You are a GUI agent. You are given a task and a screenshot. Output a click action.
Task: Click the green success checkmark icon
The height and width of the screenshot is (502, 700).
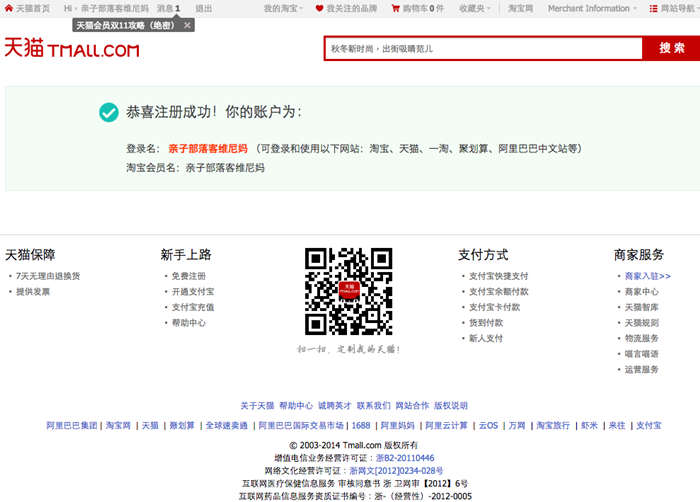tap(108, 112)
